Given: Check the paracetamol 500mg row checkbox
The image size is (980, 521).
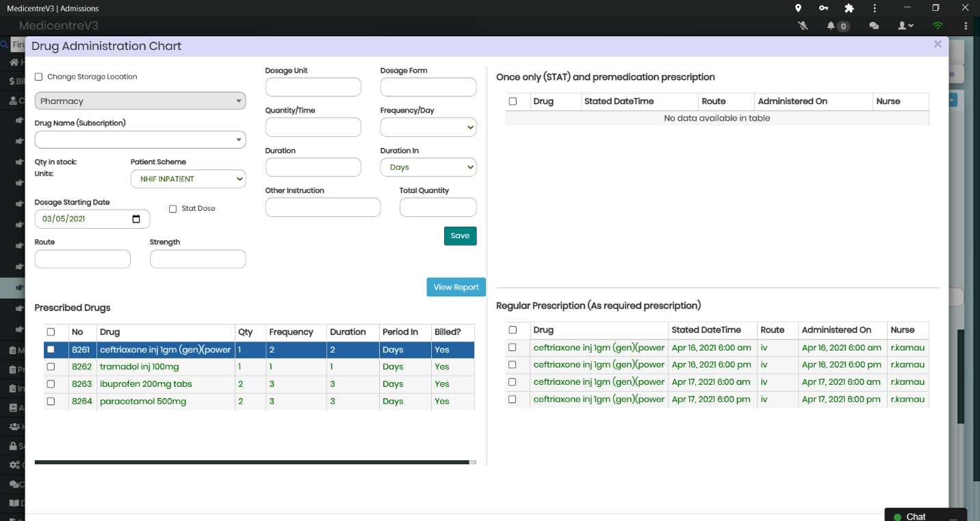Looking at the screenshot, I should click(x=51, y=401).
